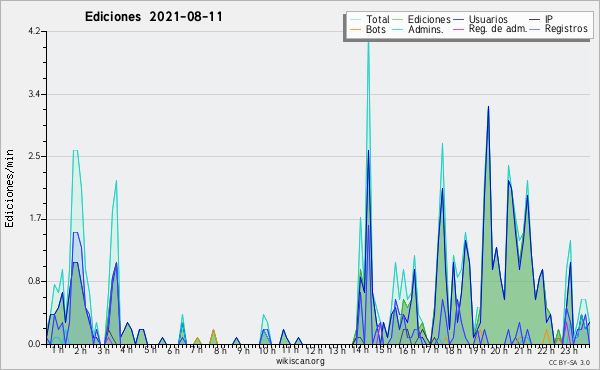600x370 pixels.
Task: Click the '23 h' x-axis label
Action: 568,350
